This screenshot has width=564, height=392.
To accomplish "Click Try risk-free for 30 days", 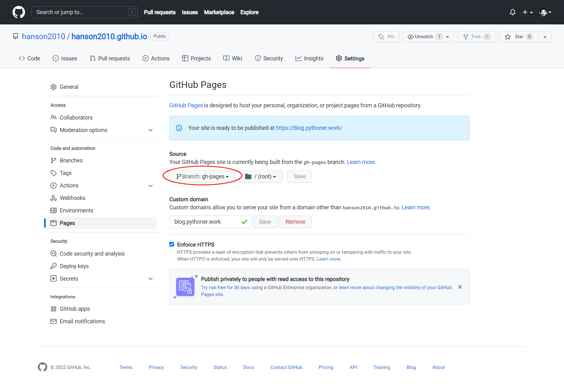I will pyautogui.click(x=225, y=288).
